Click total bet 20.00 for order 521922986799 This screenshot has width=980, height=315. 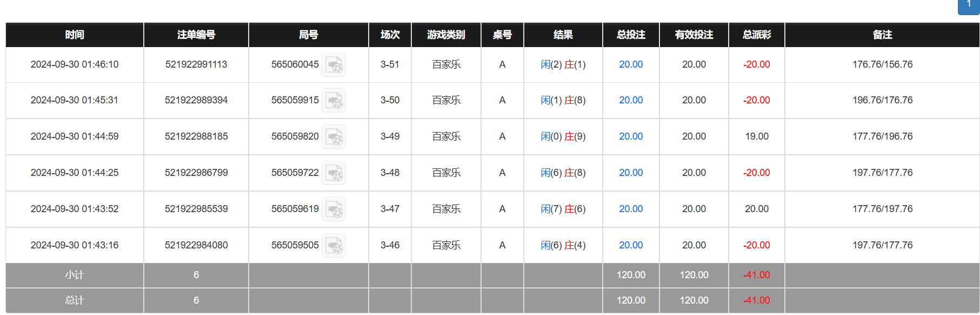[631, 173]
